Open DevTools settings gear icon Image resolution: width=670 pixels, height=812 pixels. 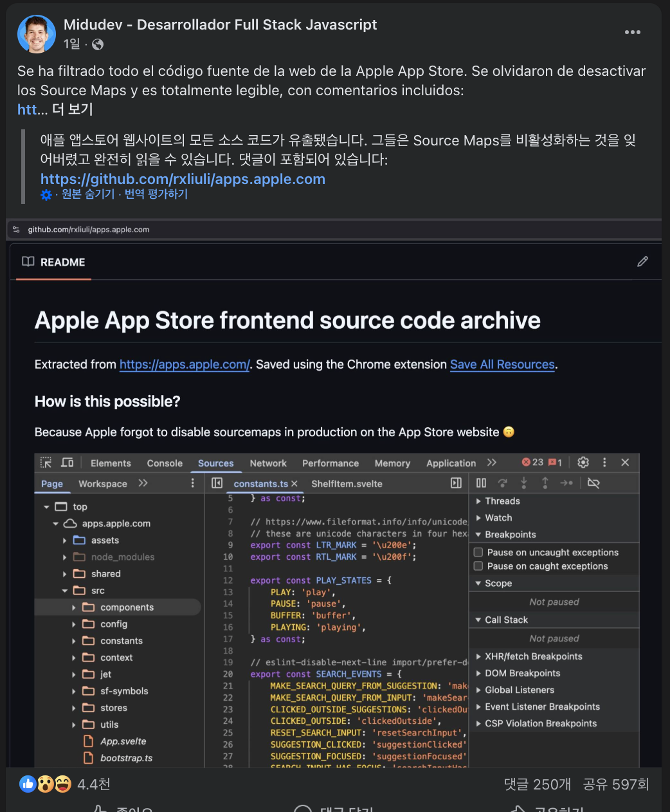click(583, 462)
